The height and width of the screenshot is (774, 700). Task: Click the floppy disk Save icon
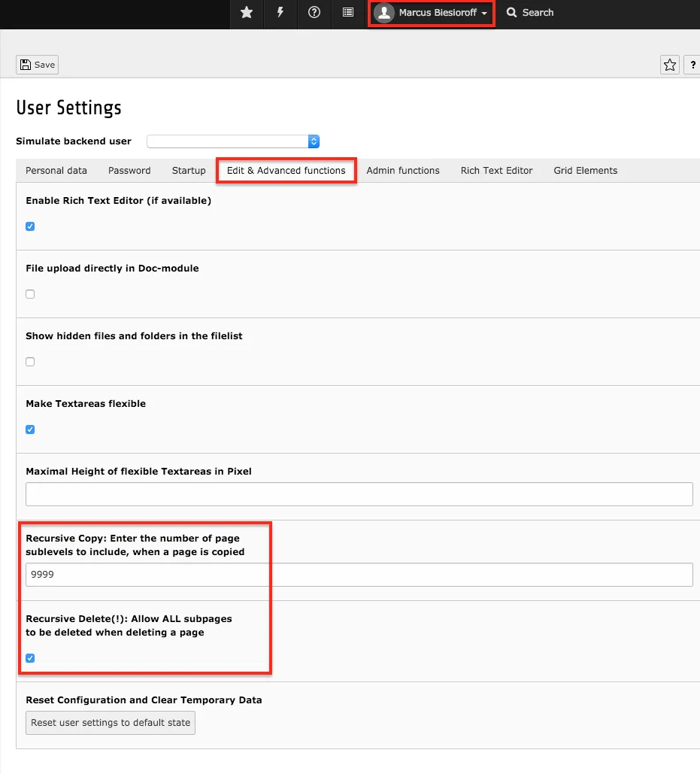click(25, 65)
